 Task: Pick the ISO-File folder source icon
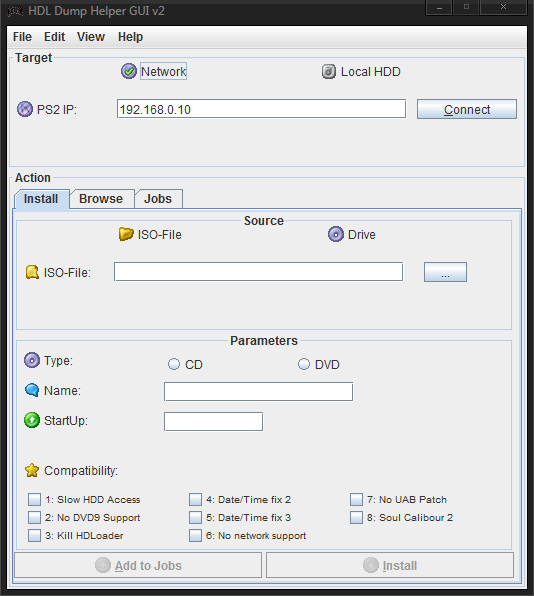tap(126, 234)
